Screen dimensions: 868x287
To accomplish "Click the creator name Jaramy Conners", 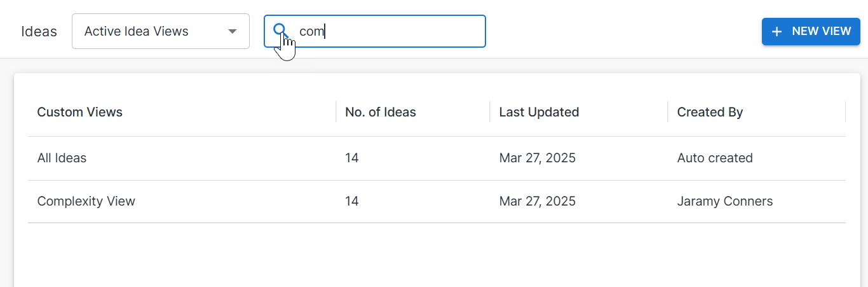I will [725, 201].
